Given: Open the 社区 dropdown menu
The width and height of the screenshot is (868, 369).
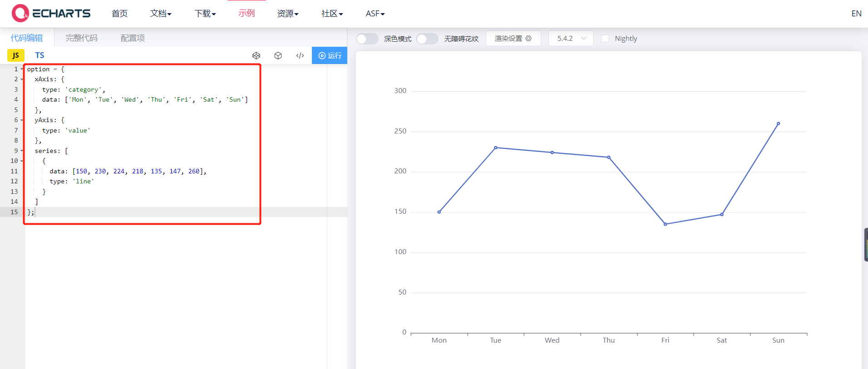Looking at the screenshot, I should pyautogui.click(x=332, y=14).
